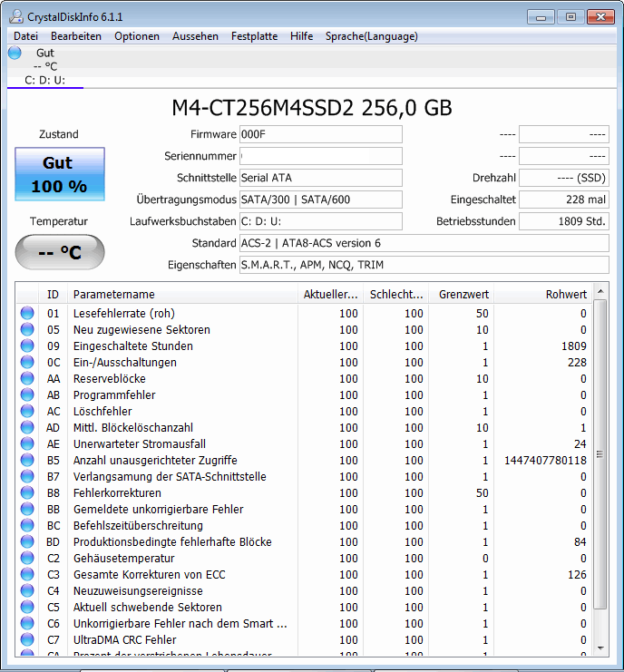Click the Drehzahl field ---- (SSD)
The image size is (624, 672).
[564, 178]
